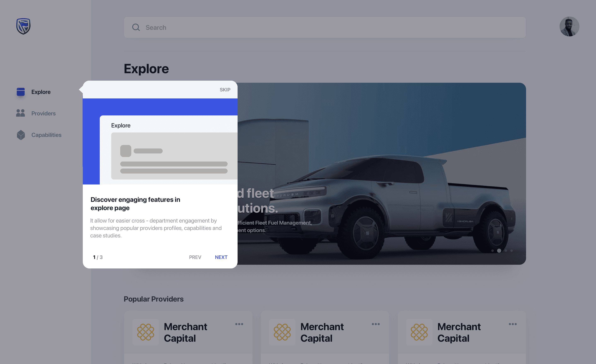
Task: Go to the Providers menu item
Action: click(43, 113)
